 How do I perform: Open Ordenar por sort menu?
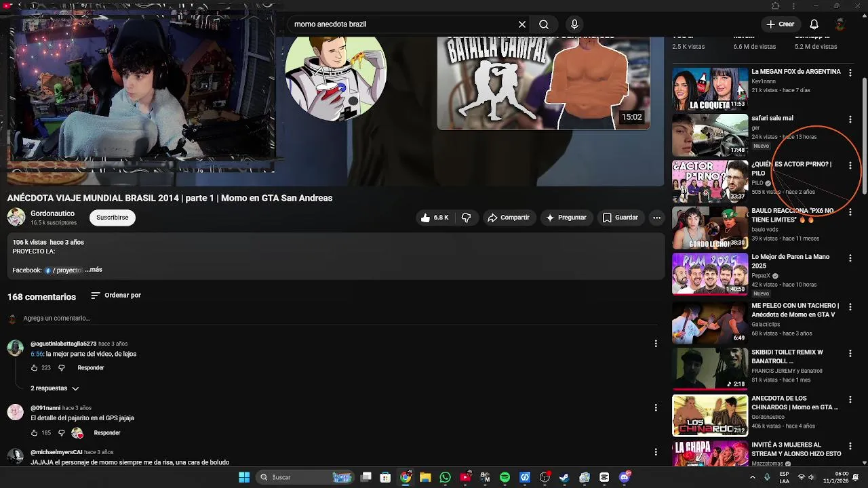[116, 296]
